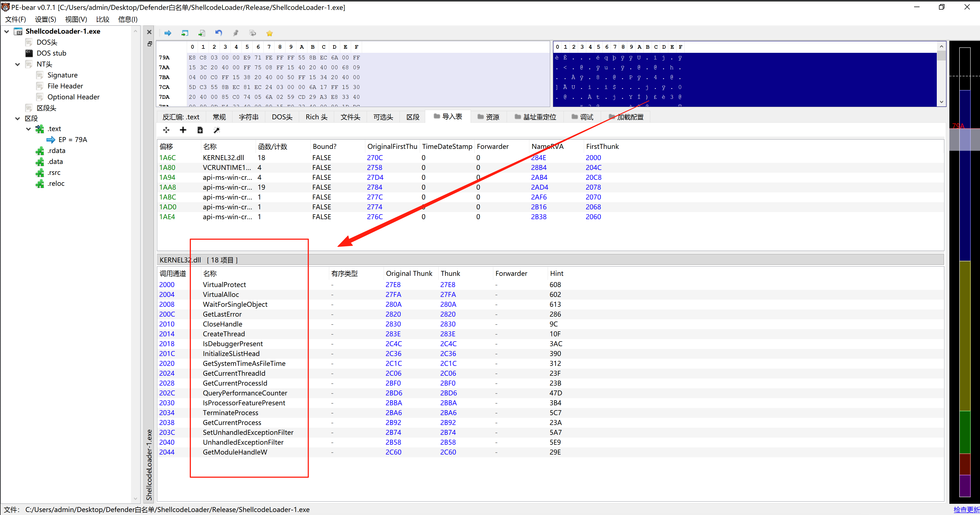Collapse the NT头 tree node
The height and width of the screenshot is (515, 980).
click(17, 64)
